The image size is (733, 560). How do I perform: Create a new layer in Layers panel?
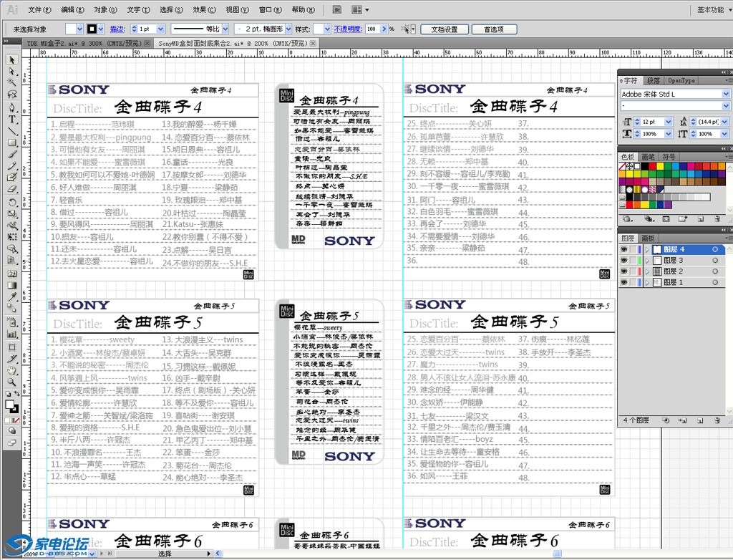click(700, 420)
